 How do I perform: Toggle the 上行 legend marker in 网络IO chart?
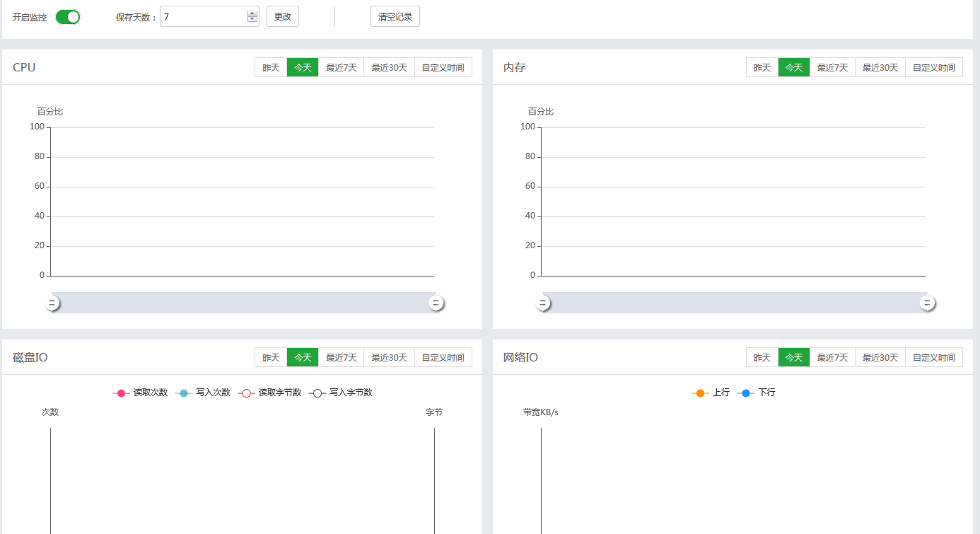click(x=699, y=392)
